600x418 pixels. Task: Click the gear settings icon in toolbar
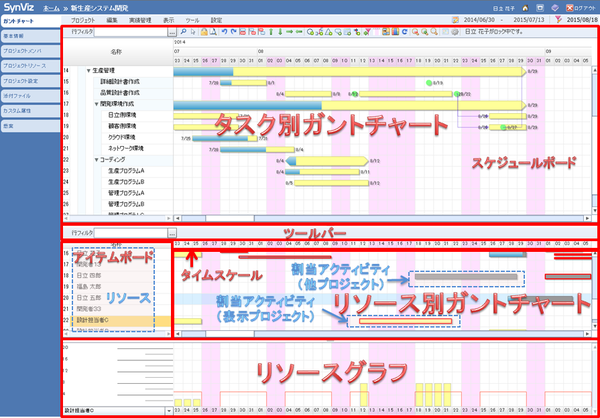coord(455,32)
